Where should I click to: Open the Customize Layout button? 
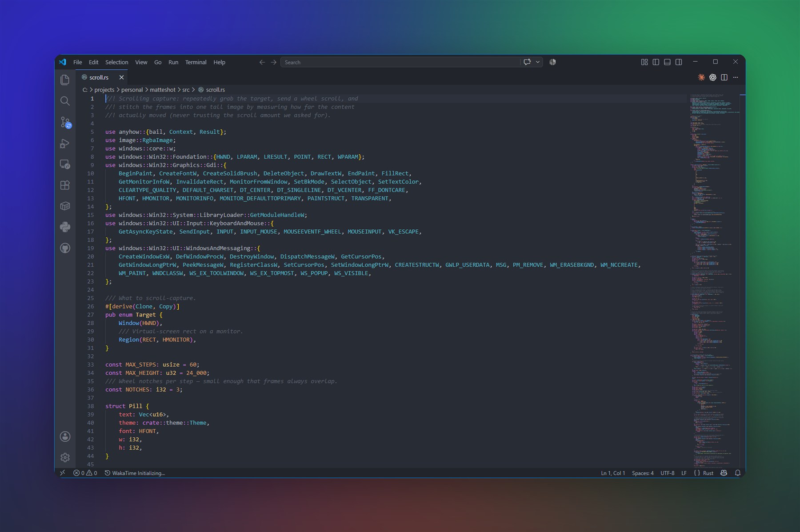pyautogui.click(x=644, y=62)
